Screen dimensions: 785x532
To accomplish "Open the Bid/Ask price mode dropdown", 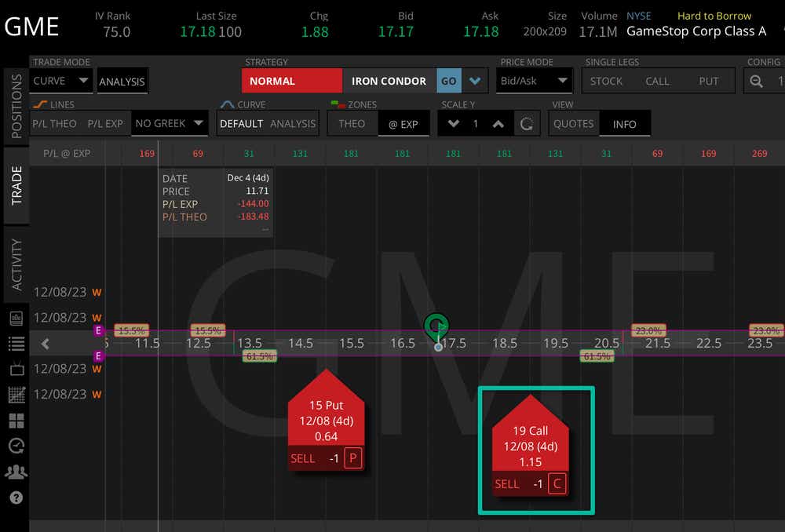I will pyautogui.click(x=534, y=80).
